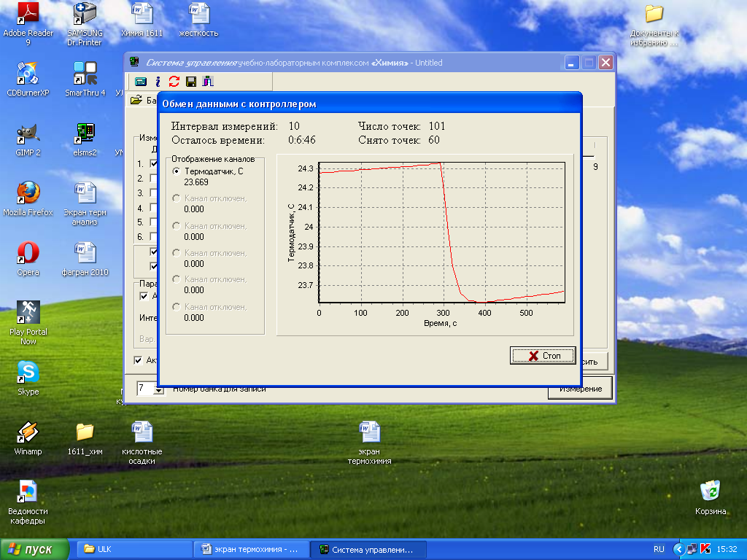The width and height of the screenshot is (747, 560).
Task: Open SAMSUNG Dr.Printer desktop icon
Action: click(85, 24)
